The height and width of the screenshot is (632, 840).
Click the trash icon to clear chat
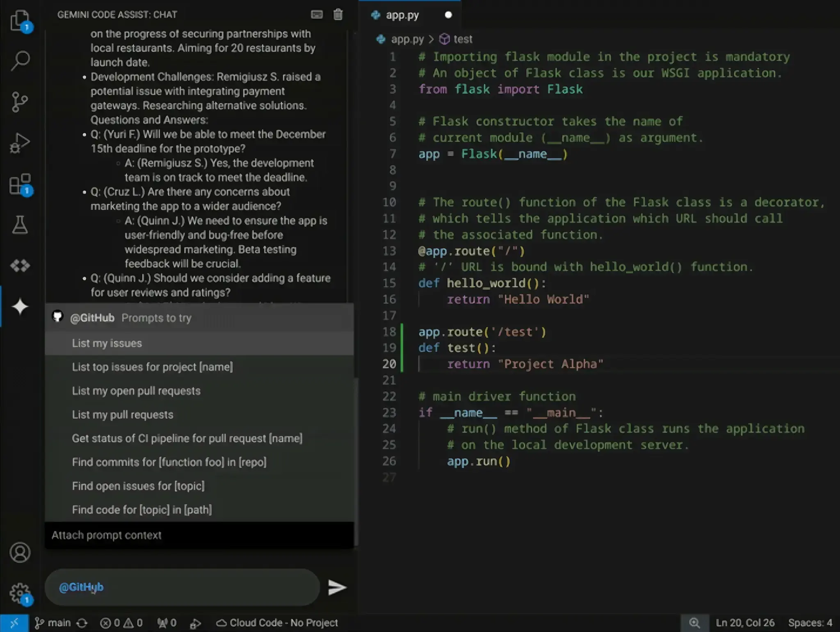(338, 15)
